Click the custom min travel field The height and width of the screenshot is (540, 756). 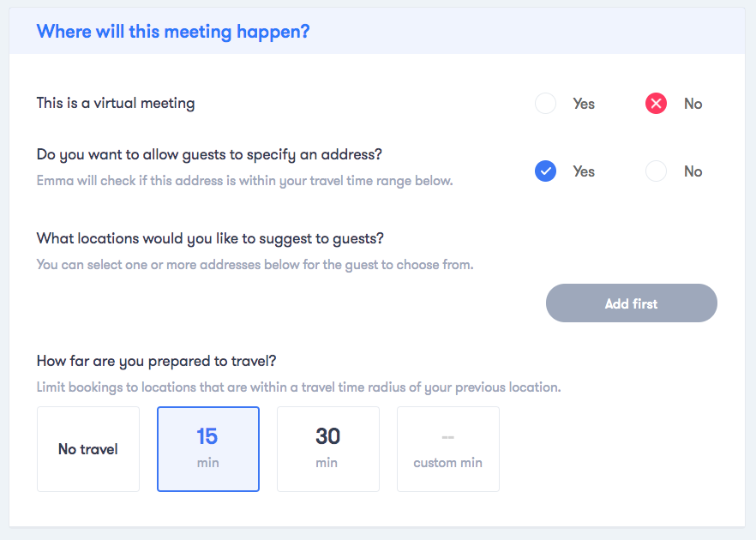[448, 449]
